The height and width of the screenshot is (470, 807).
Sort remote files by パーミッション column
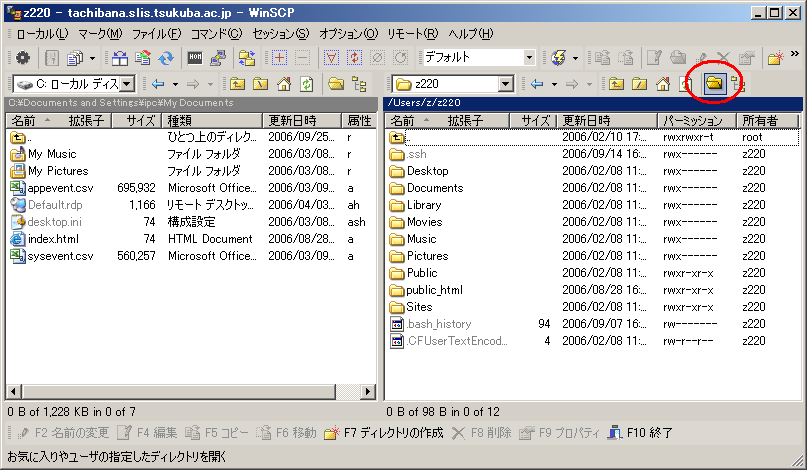click(x=697, y=121)
